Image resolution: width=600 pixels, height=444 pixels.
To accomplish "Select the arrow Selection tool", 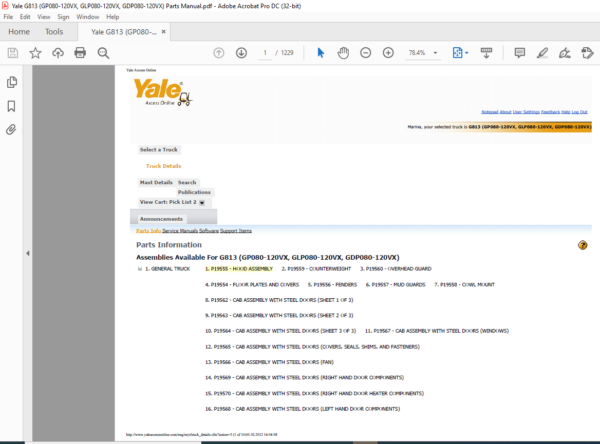I will coord(321,53).
